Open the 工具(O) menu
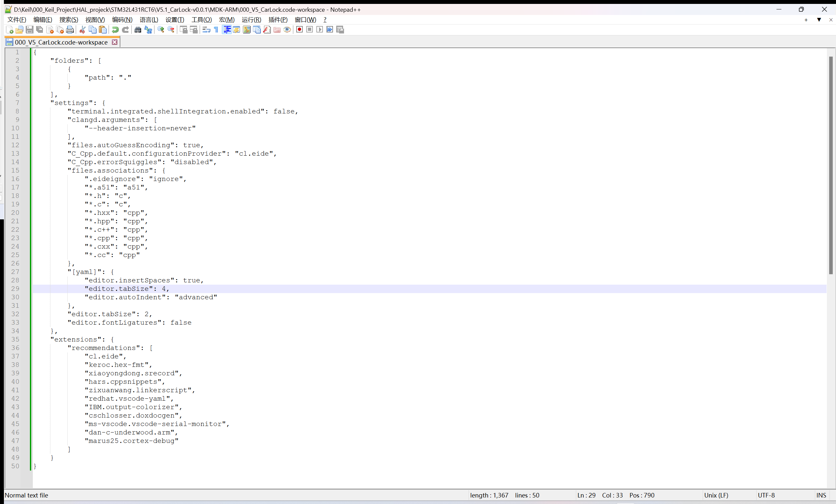This screenshot has width=836, height=504. pos(202,20)
